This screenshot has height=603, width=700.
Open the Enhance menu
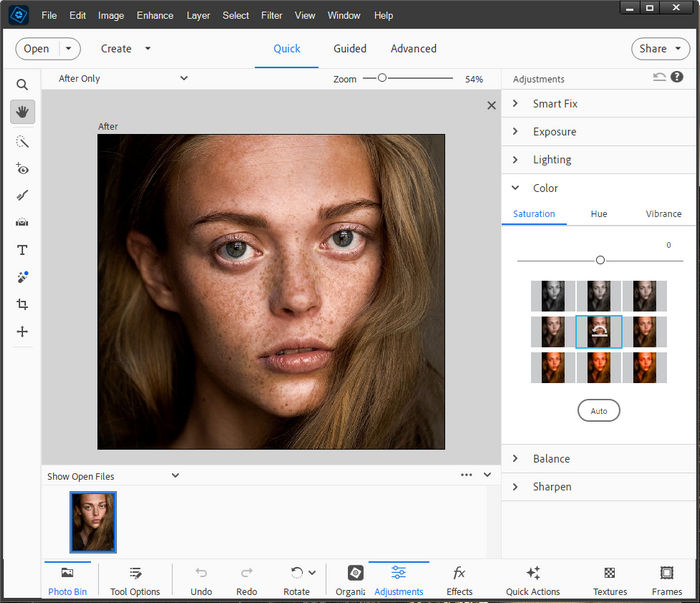(x=154, y=16)
